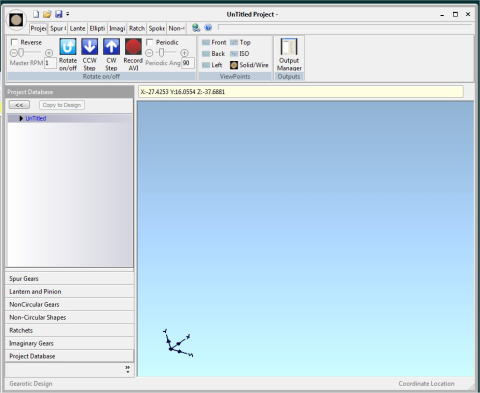
Task: Click the Master RPM slider handle
Action: click(x=21, y=53)
